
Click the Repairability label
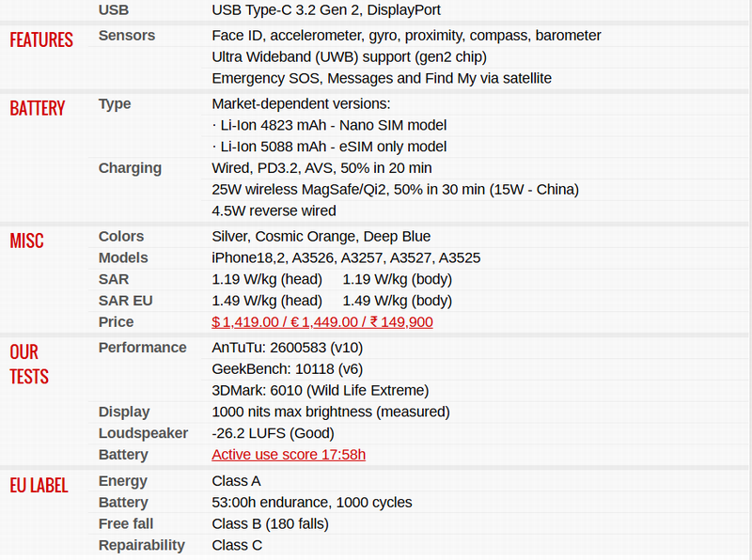142,545
